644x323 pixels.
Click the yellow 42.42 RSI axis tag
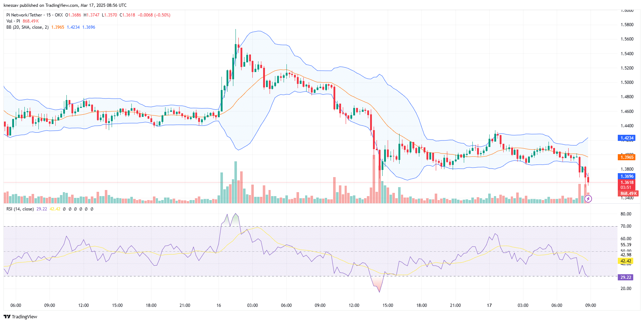click(x=626, y=261)
